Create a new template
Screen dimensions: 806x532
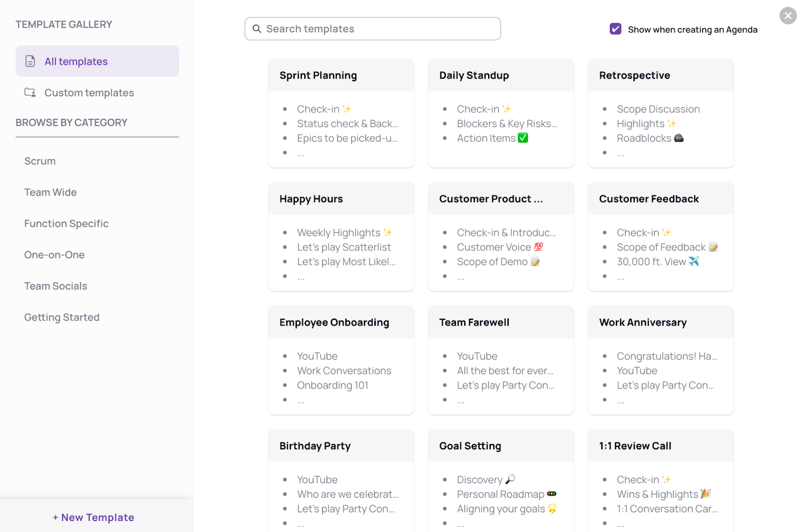[94, 517]
